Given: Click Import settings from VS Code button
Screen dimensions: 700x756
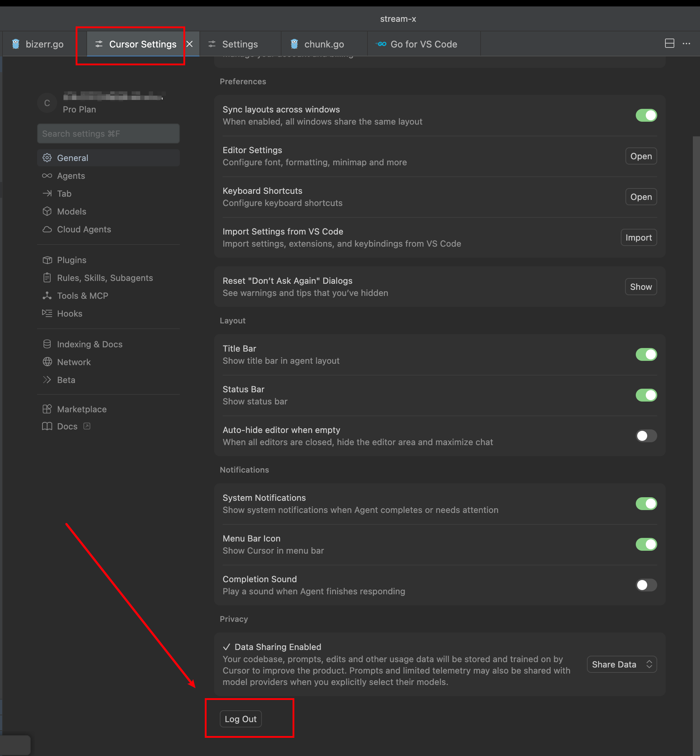Looking at the screenshot, I should click(639, 237).
